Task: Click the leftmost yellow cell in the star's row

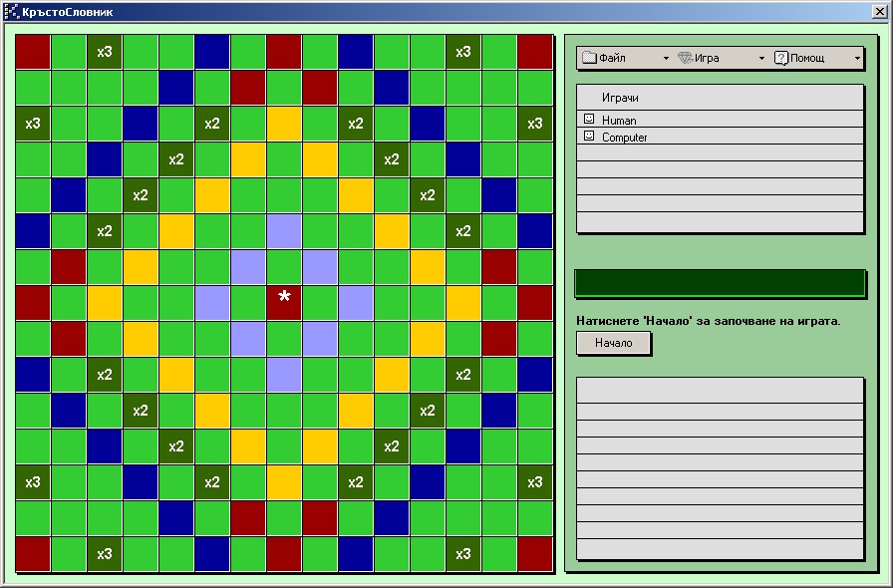Action: [x=105, y=303]
